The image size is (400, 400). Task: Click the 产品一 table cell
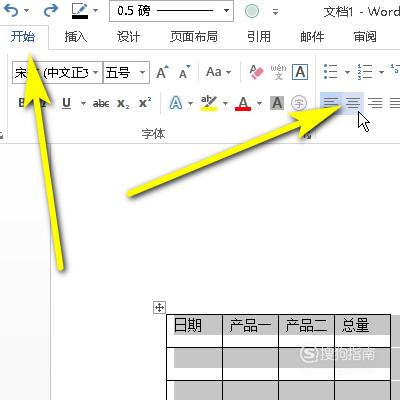pos(250,331)
